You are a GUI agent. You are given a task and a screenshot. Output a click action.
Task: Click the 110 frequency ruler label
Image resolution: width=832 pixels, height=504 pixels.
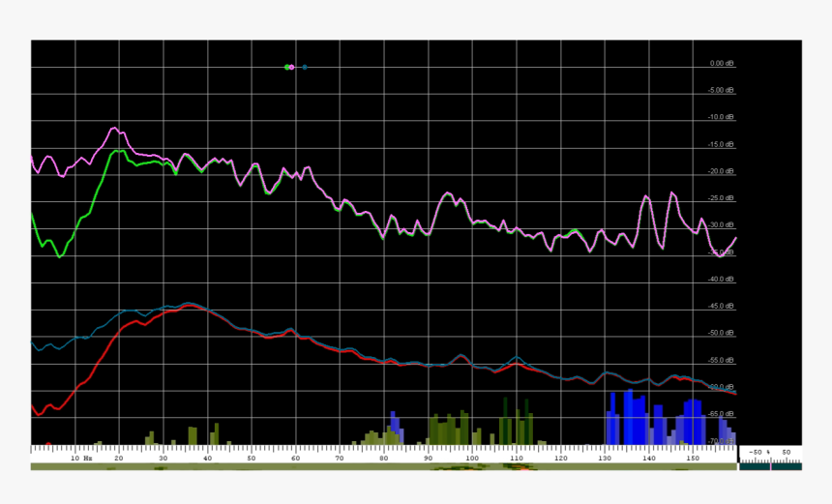(516, 458)
